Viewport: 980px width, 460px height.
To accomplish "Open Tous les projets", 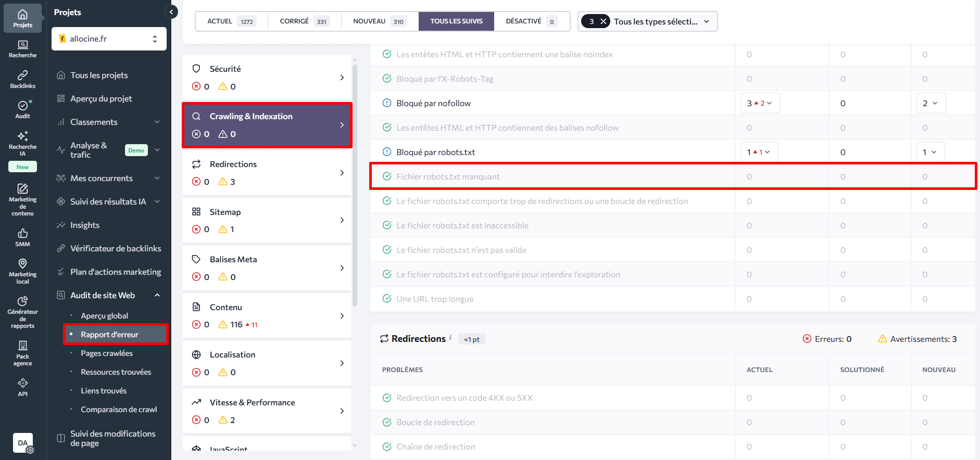I will tap(99, 75).
